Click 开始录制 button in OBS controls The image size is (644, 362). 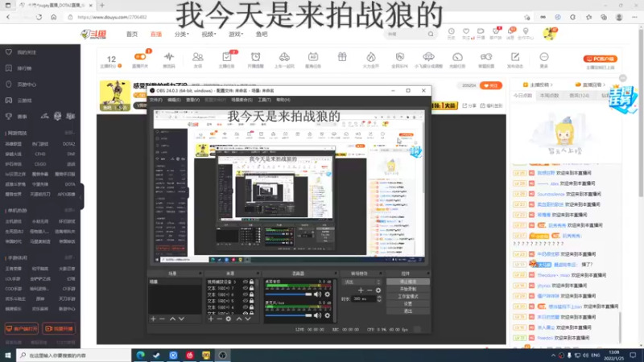click(408, 289)
